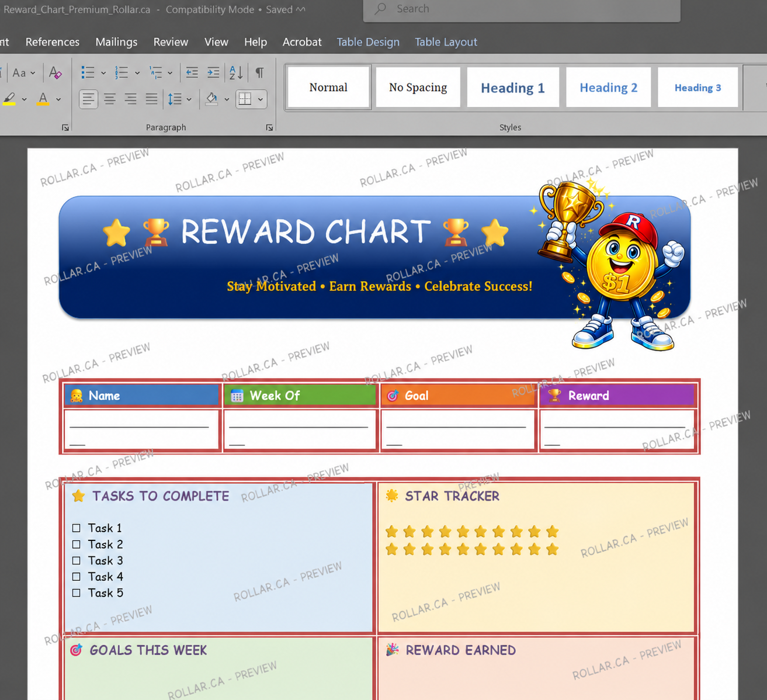Apply the numbered list button
Viewport: 767px width, 700px height.
[122, 72]
